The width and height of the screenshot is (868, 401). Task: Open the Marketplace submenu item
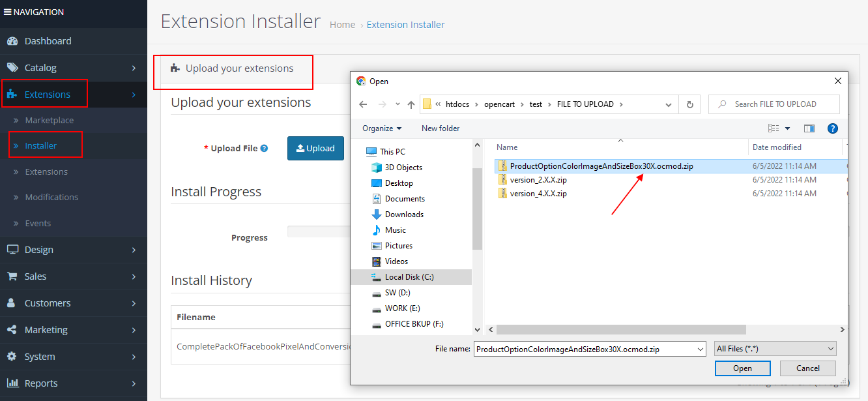49,121
